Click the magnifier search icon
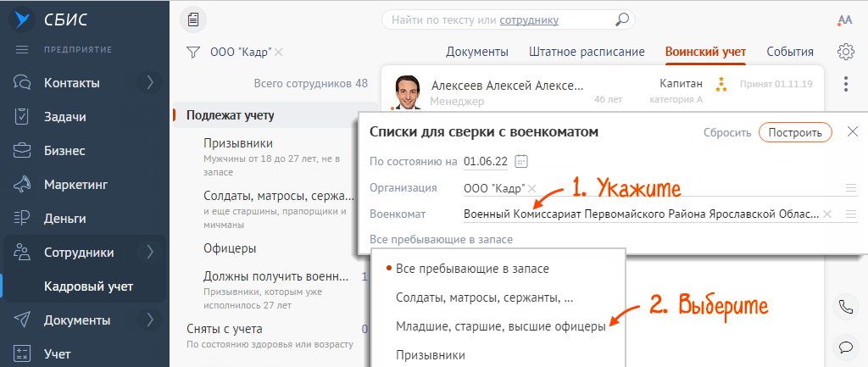 point(622,19)
